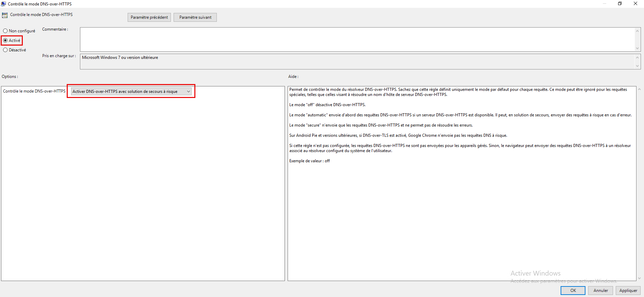Click scroll up arrow of the Aide panel
This screenshot has width=644, height=297.
click(x=639, y=89)
